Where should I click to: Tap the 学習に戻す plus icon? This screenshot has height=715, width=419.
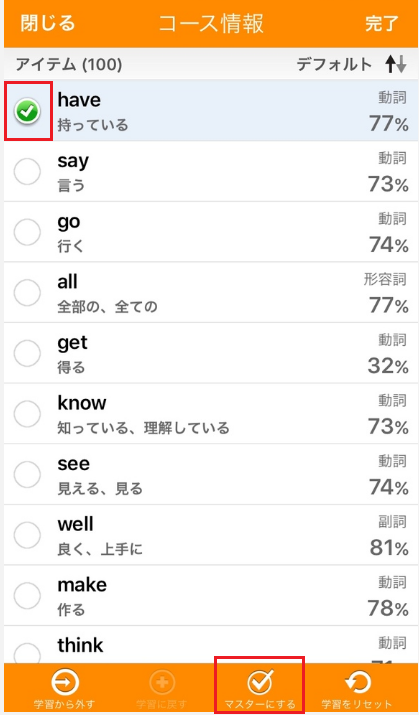tap(162, 683)
